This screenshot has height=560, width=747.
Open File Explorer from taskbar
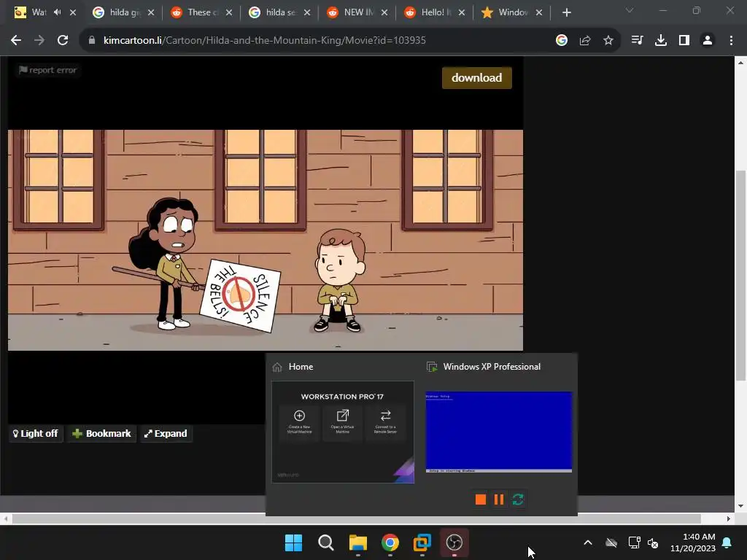tap(357, 542)
